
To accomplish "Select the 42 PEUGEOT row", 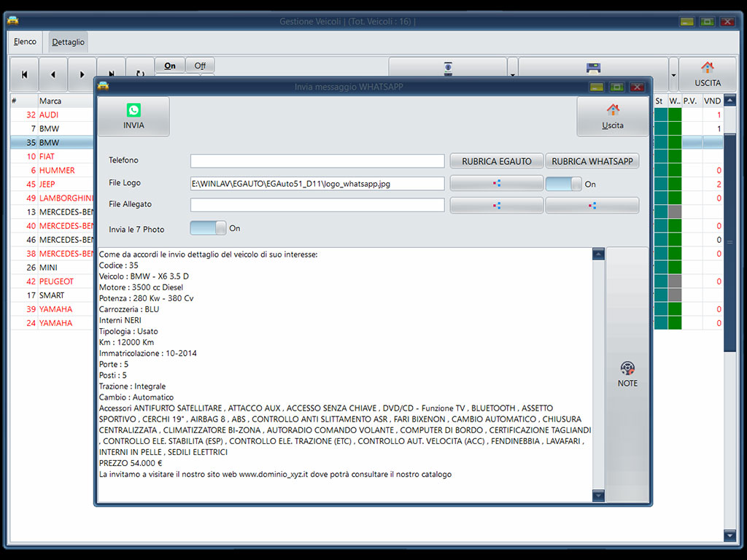I will coord(52,281).
